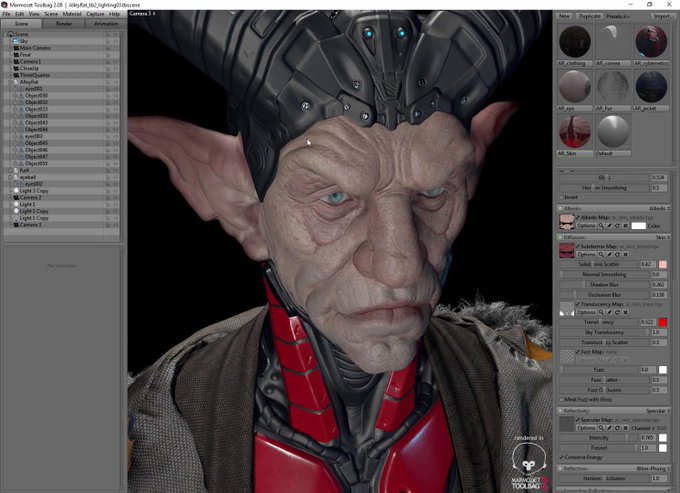Open the material Presets dropdown
Viewport: 680px width, 493px height.
(618, 16)
